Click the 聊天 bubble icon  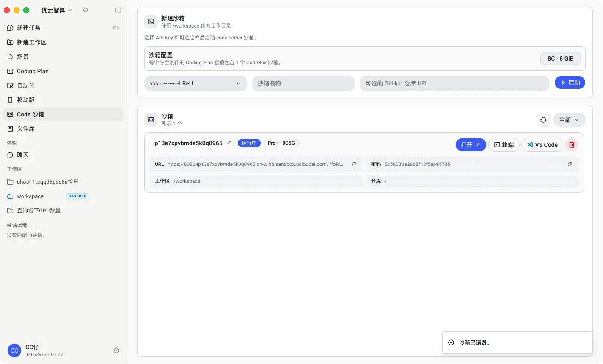tap(10, 155)
